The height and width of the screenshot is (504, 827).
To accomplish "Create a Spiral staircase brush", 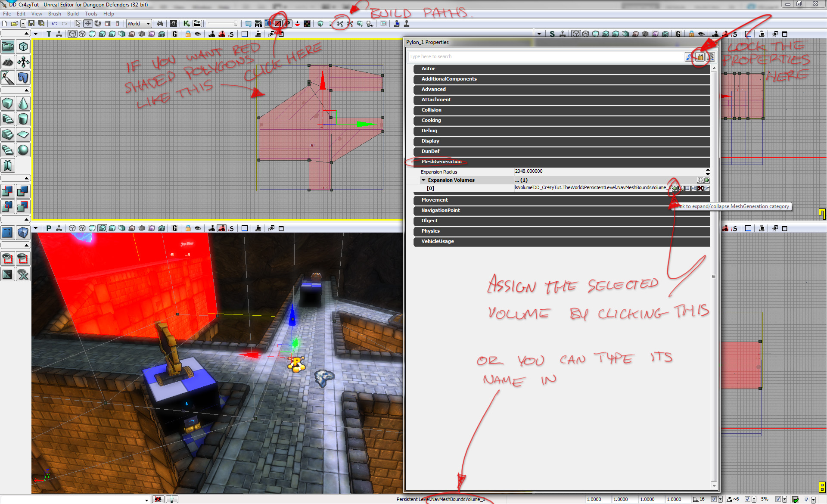I will 8,150.
